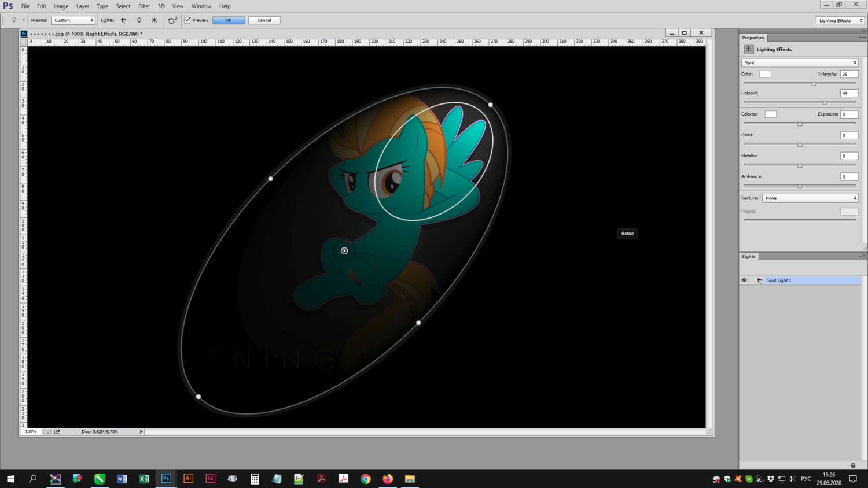Open the File menu
Image resolution: width=868 pixels, height=488 pixels.
pos(25,6)
